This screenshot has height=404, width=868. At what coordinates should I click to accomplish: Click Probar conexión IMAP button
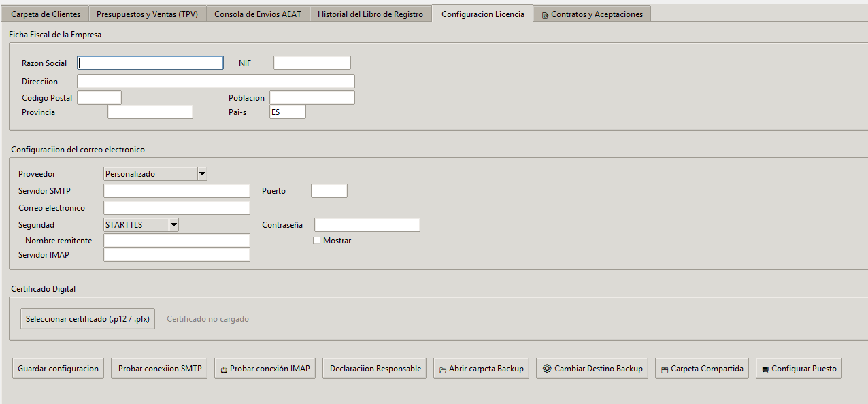pyautogui.click(x=265, y=369)
